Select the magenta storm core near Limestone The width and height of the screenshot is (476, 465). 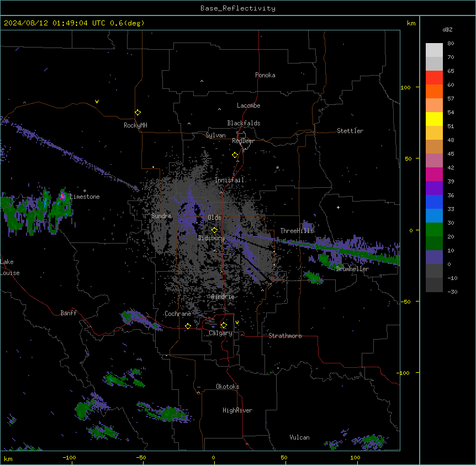tap(63, 197)
